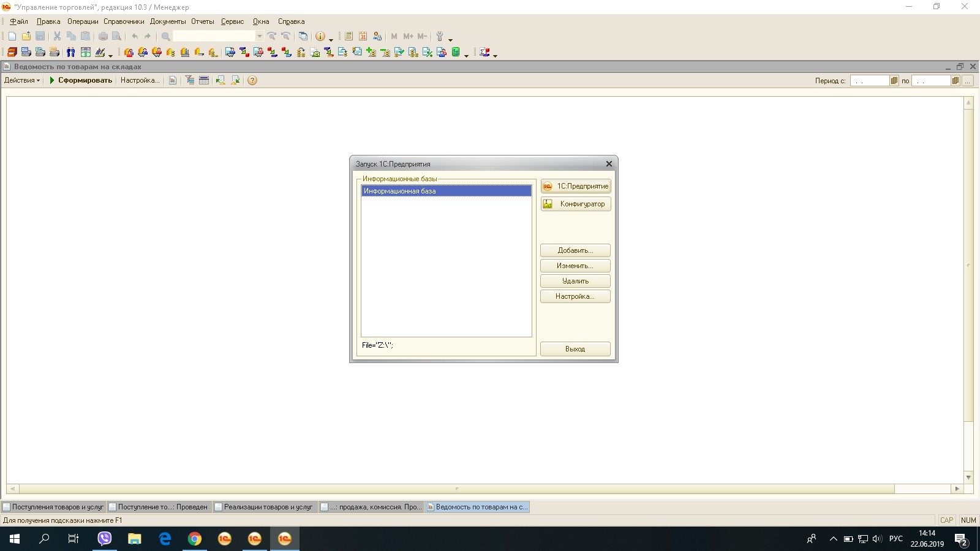Open File Explorer from the taskbar

(x=135, y=539)
